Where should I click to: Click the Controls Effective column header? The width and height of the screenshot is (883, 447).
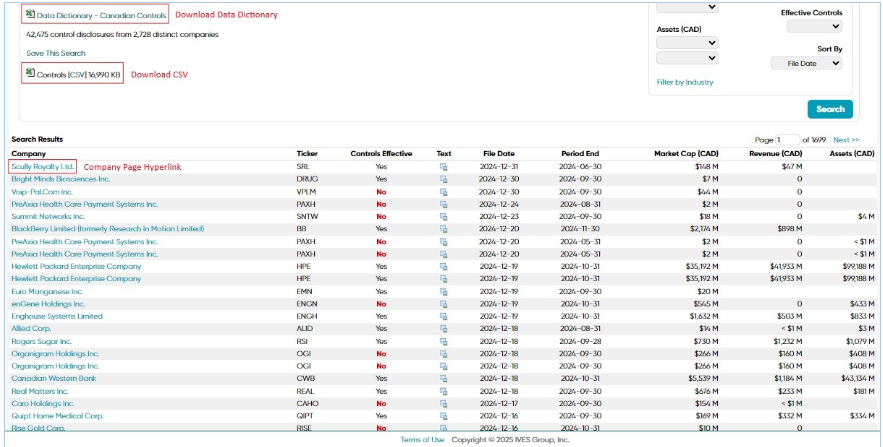pos(381,154)
